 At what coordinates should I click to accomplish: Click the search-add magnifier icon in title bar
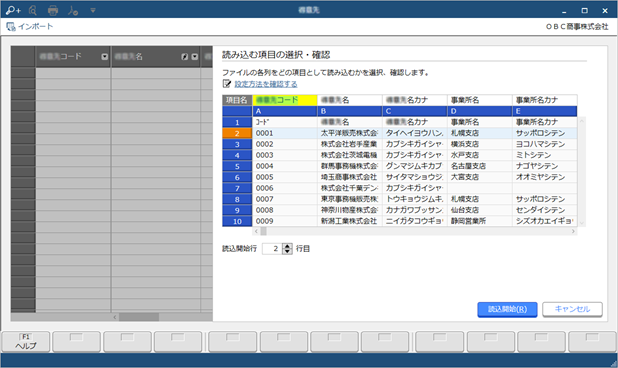13,10
